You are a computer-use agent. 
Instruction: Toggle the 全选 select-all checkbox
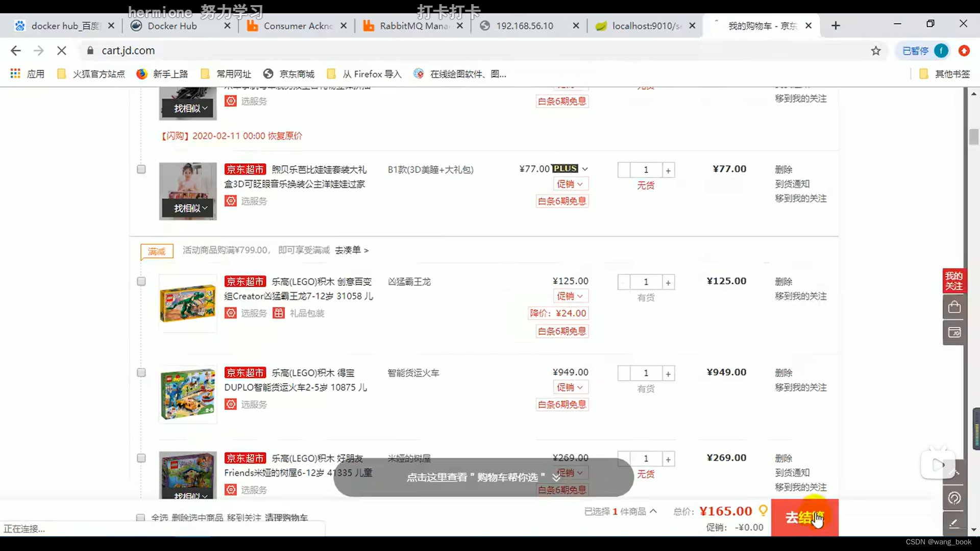coord(140,518)
